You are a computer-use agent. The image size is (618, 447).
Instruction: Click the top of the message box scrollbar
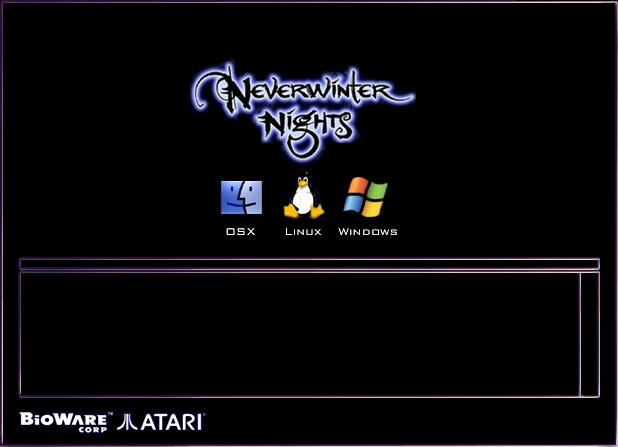[x=589, y=279]
